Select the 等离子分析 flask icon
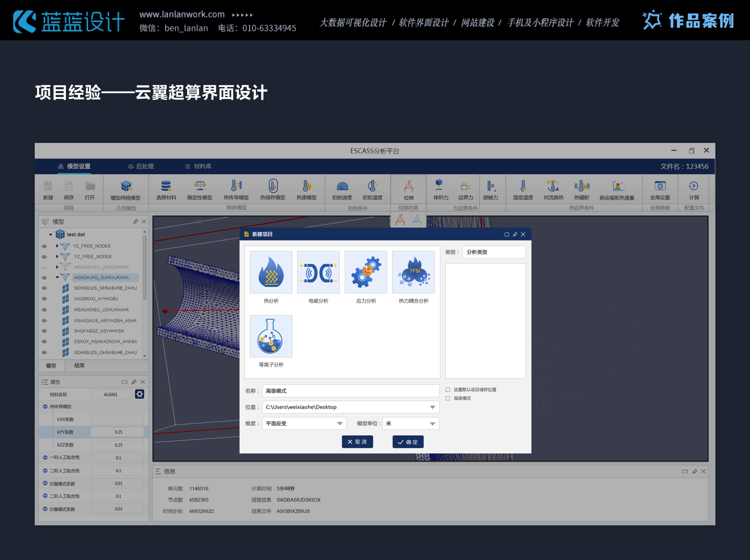This screenshot has width=750, height=560. [x=271, y=336]
